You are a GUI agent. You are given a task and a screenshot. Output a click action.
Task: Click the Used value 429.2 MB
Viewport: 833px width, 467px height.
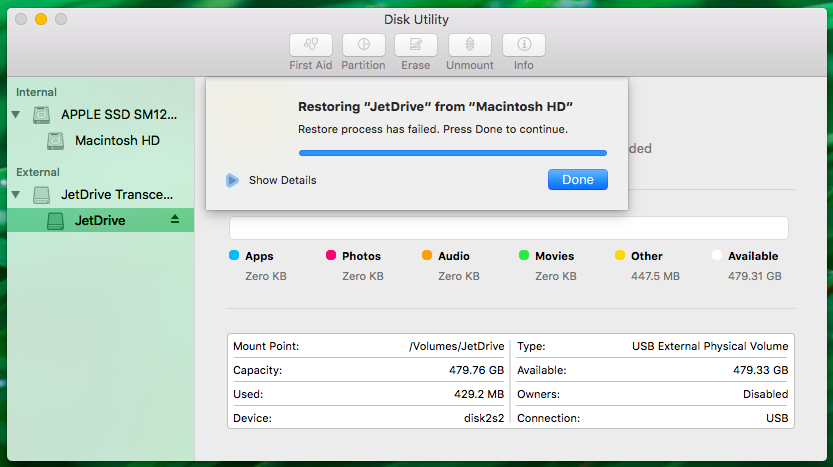click(479, 394)
